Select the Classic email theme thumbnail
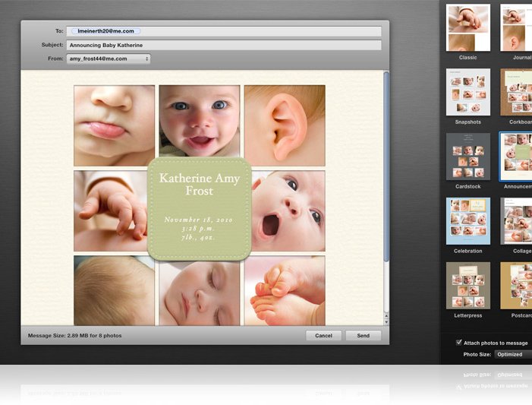 [468, 27]
